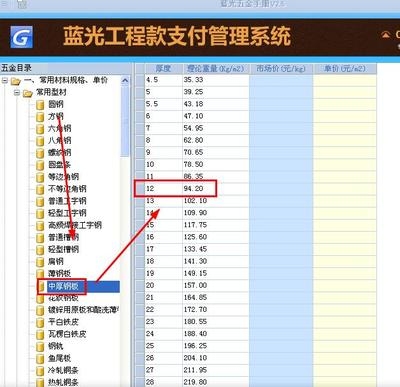This screenshot has width=400, height=387.
Task: Click the market price cell for thickness 20
Action: pos(281,285)
